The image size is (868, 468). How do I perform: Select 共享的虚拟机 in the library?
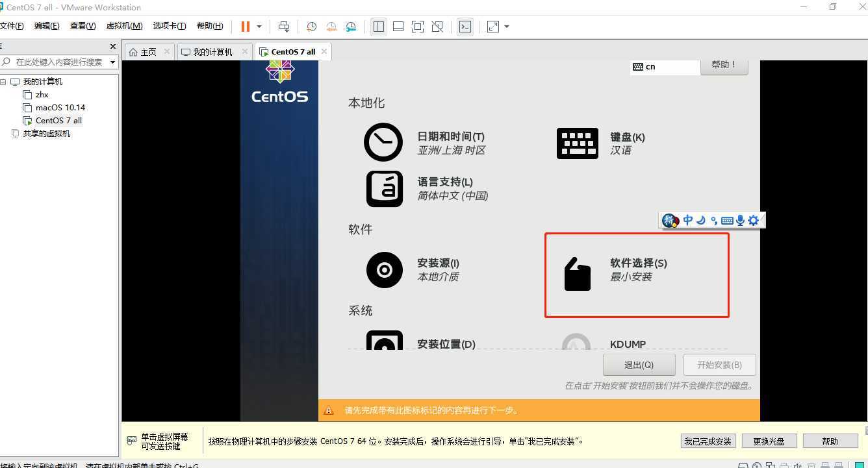[x=47, y=134]
